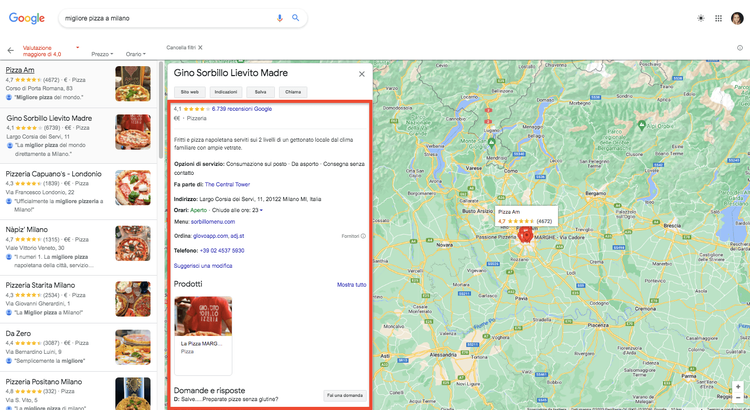The height and width of the screenshot is (410, 750).
Task: Click the red Pizza Am map pin
Action: pos(525,234)
